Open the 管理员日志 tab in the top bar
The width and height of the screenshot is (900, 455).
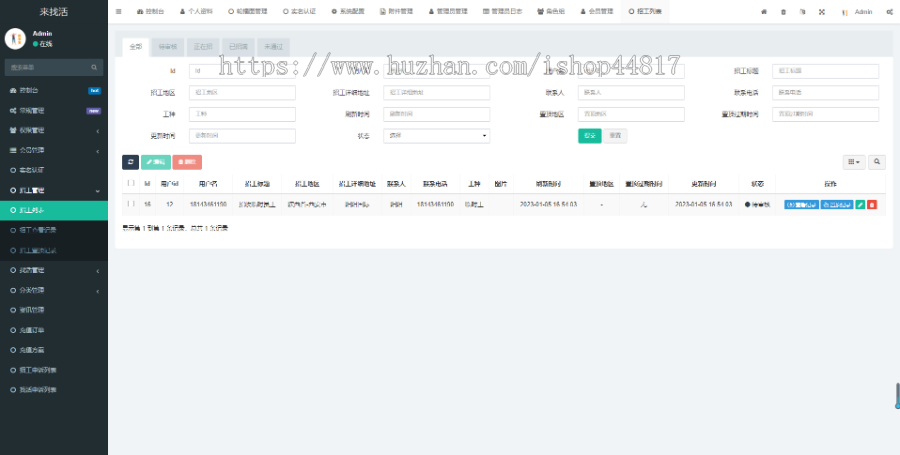point(502,11)
